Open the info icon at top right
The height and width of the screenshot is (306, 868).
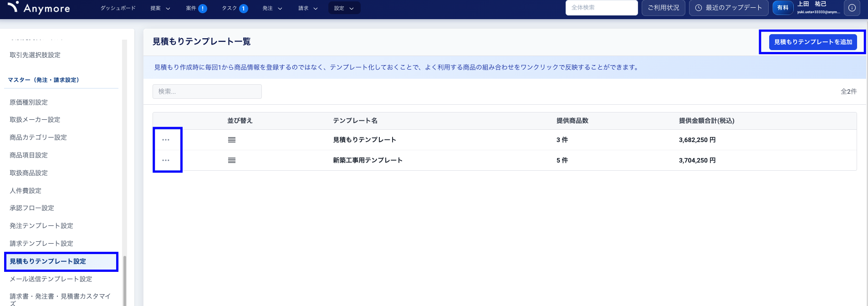coord(852,8)
